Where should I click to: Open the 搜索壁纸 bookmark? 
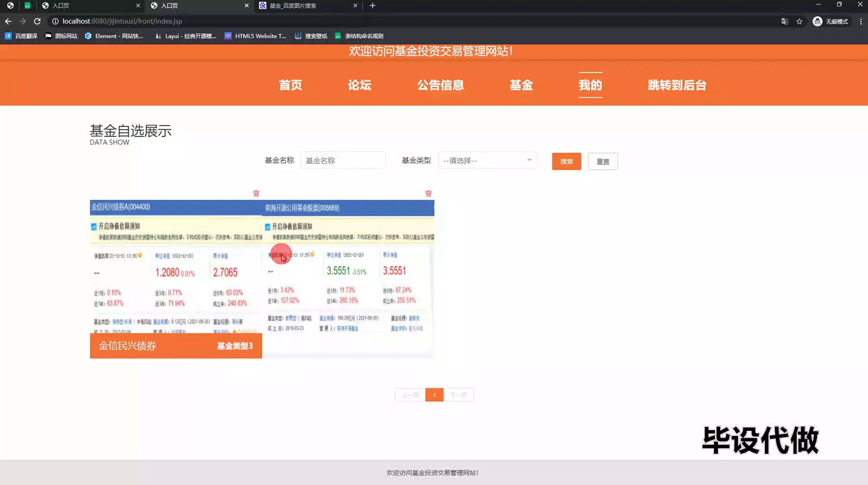pos(311,36)
